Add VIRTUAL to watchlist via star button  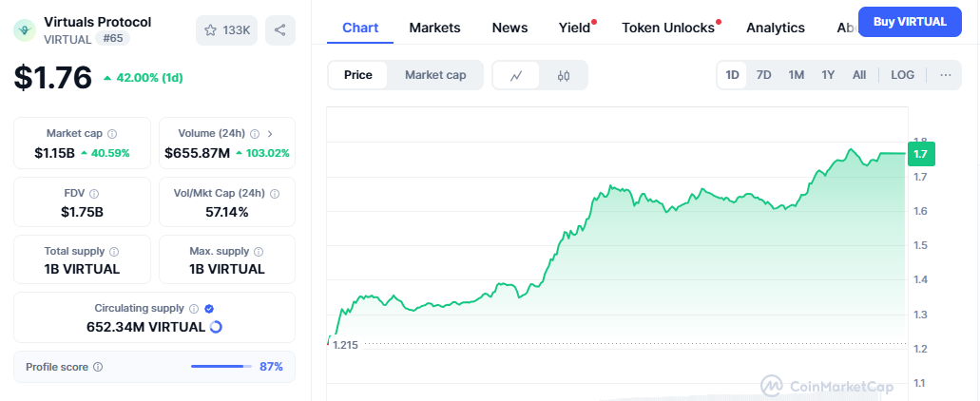[x=226, y=30]
